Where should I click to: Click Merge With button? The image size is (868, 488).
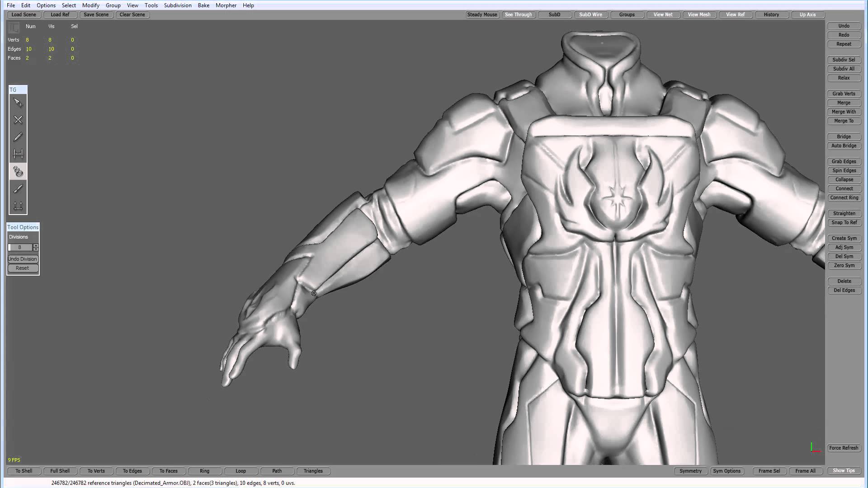tap(844, 112)
